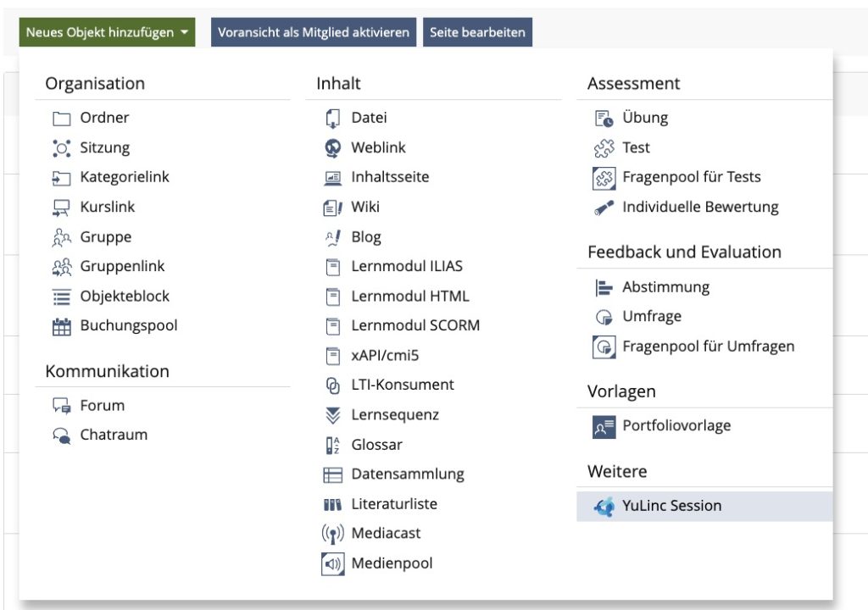Select Individuelle Bewertung in Assessment
Image resolution: width=868 pixels, height=610 pixels.
pyautogui.click(x=699, y=208)
